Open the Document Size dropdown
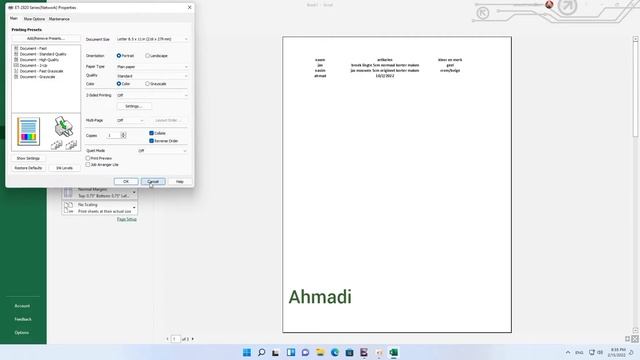The image size is (640, 360). pyautogui.click(x=152, y=39)
